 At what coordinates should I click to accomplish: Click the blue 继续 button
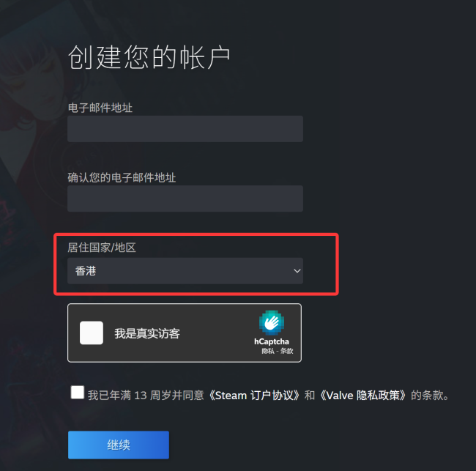coord(119,445)
